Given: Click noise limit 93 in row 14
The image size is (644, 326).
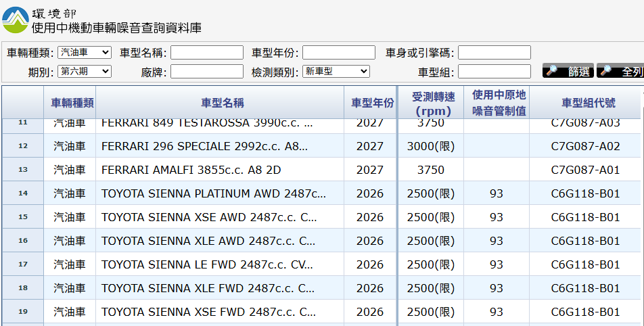Looking at the screenshot, I should coord(496,193).
